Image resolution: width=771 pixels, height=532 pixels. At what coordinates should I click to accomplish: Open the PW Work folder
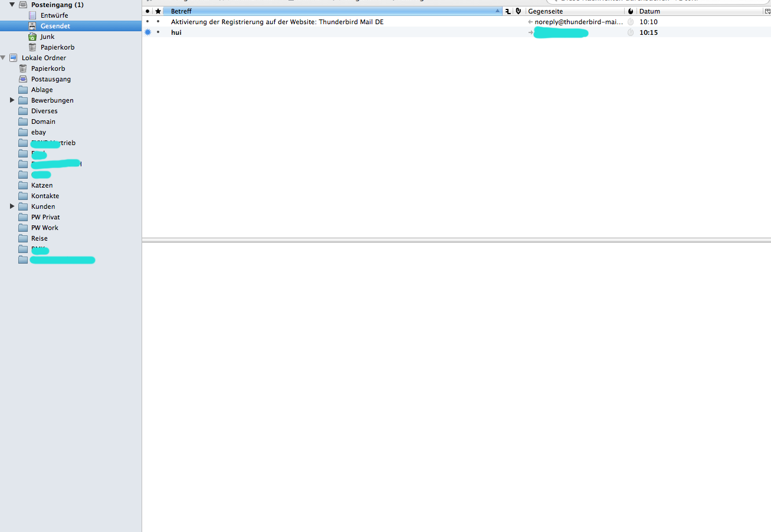coord(45,228)
